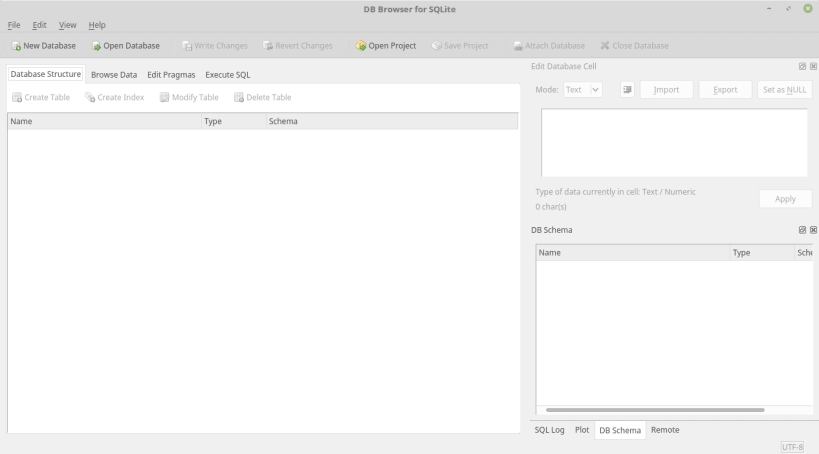Click the Import button
This screenshot has width=819, height=454.
coord(666,90)
